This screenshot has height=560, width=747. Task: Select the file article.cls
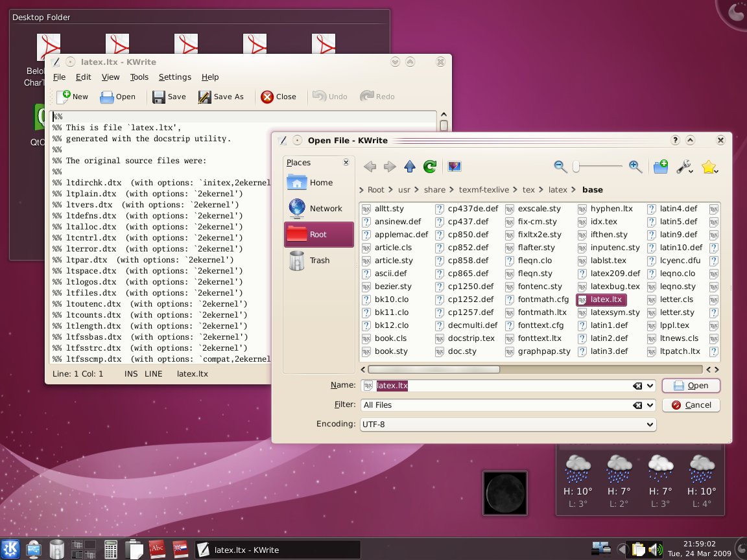point(387,248)
